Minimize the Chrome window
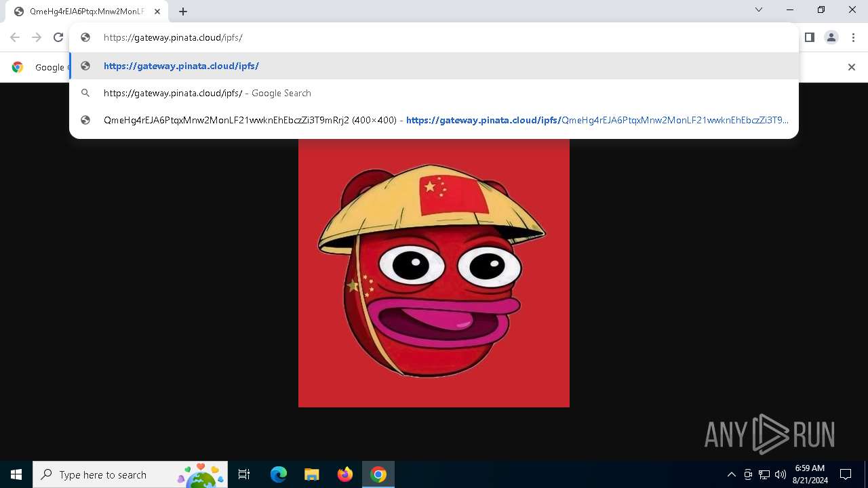Screen dimensions: 868x488 pyautogui.click(x=790, y=10)
